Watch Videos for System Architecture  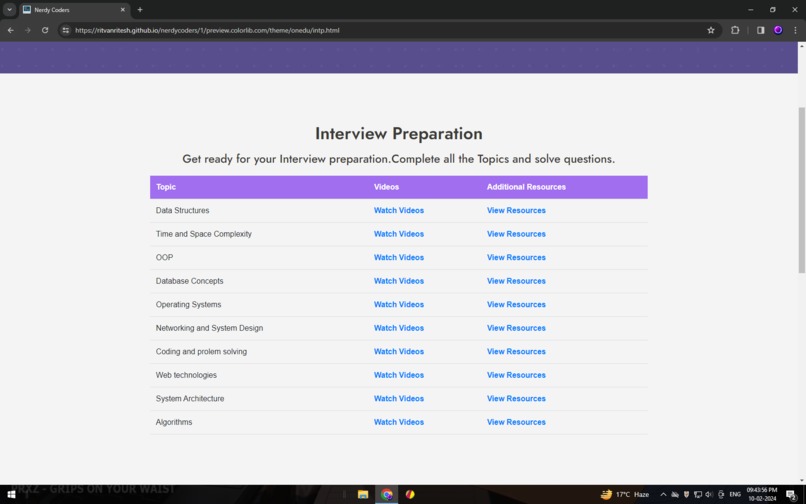[399, 399]
